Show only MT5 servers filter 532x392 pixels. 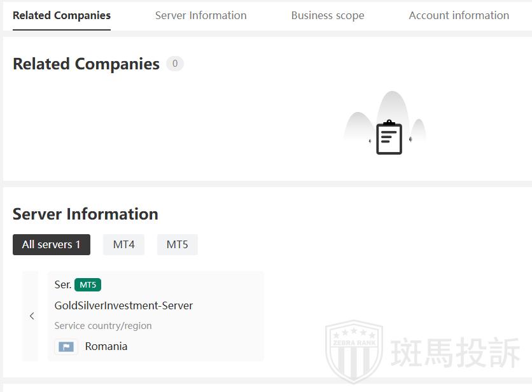click(x=177, y=244)
